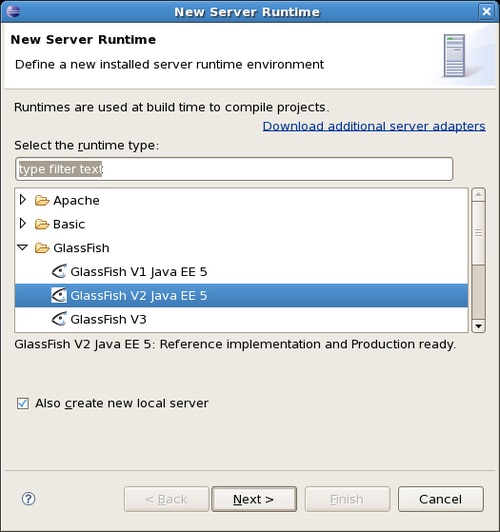Click the Cancel button
Viewport: 500px width, 532px height.
[440, 499]
